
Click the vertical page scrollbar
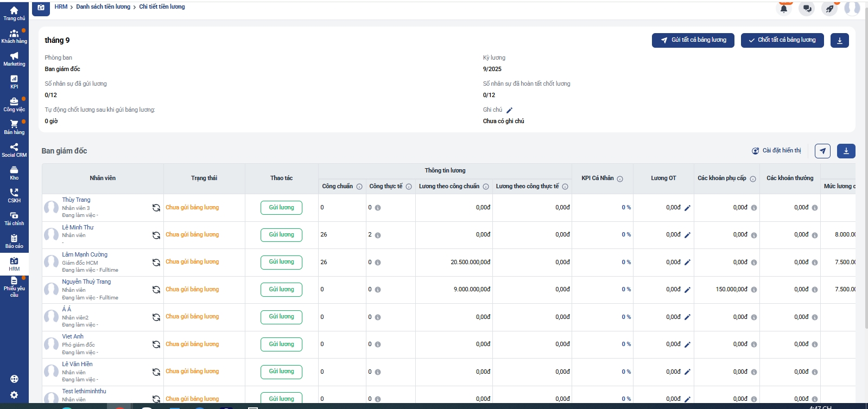tap(865, 163)
